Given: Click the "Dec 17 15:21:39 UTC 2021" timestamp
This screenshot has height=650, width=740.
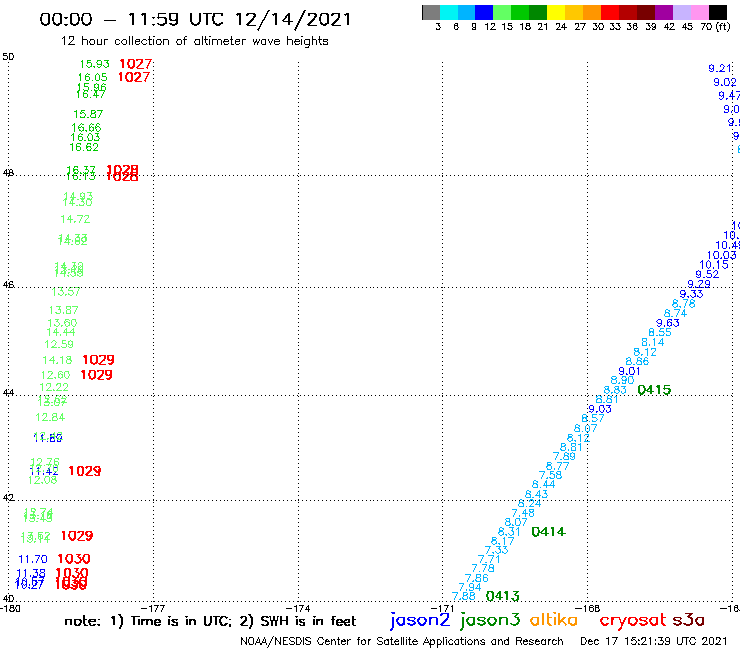Looking at the screenshot, I should (654, 641).
